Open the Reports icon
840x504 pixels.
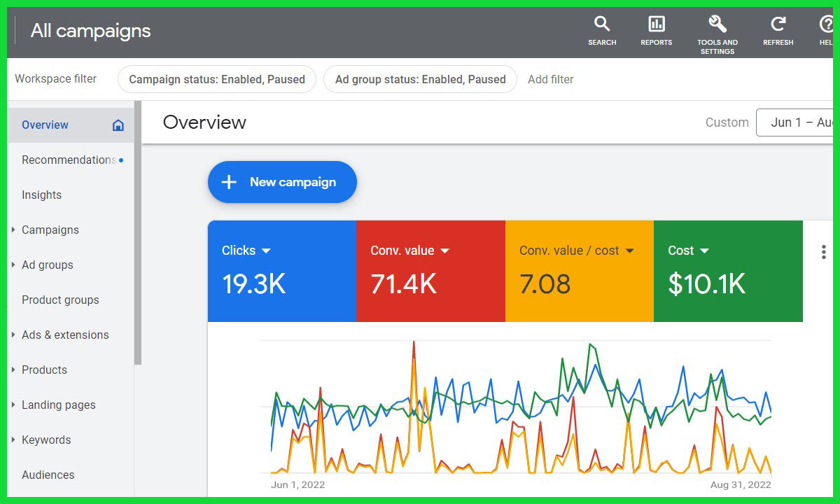click(x=656, y=31)
